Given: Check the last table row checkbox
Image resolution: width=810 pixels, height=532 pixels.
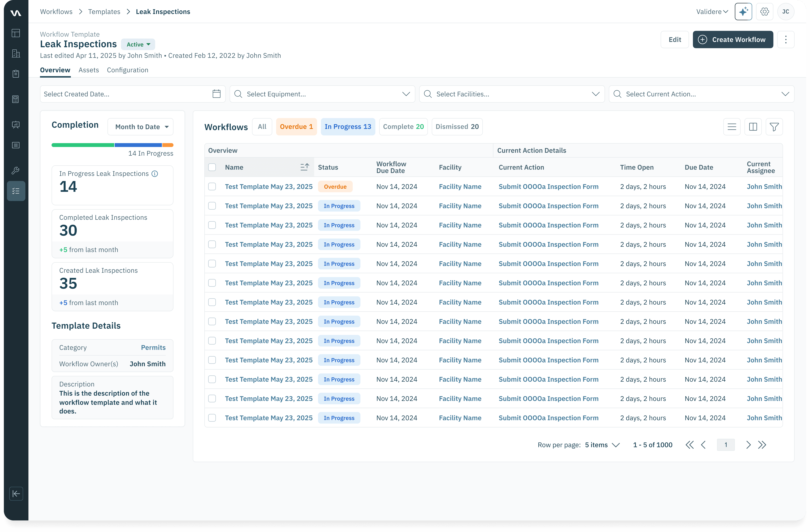Looking at the screenshot, I should [x=212, y=418].
